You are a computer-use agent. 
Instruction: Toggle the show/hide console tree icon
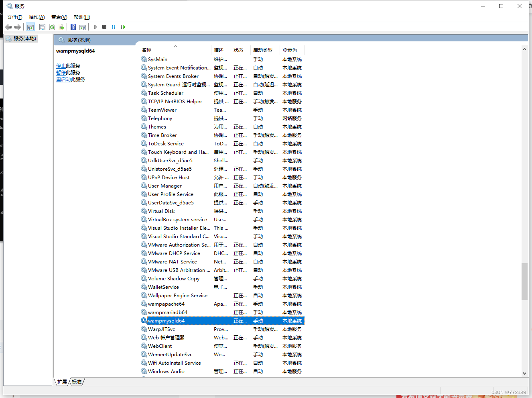30,27
